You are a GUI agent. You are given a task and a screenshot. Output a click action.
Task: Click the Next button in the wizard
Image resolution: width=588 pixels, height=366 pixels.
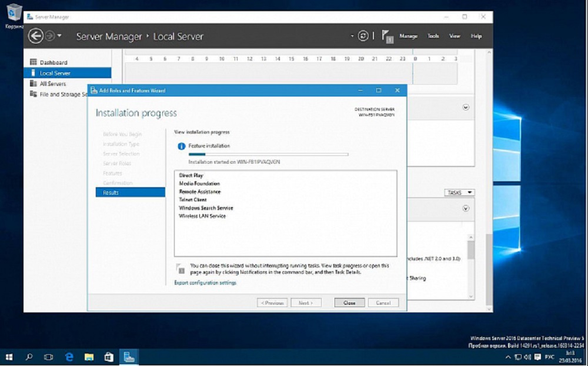[306, 302]
